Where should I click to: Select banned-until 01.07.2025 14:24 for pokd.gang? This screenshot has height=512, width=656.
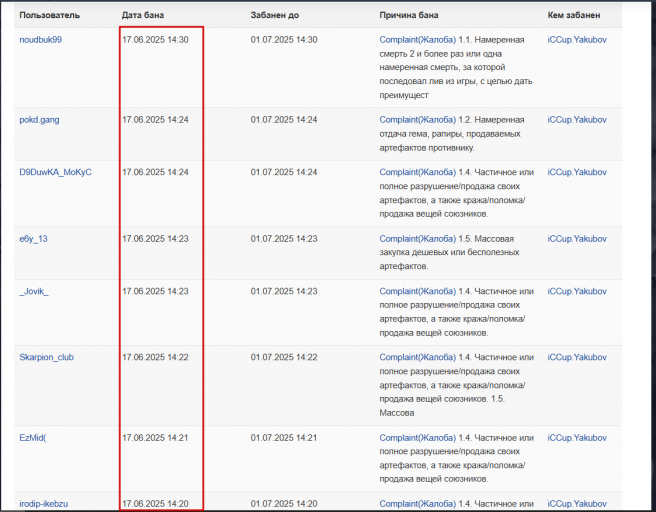click(x=284, y=120)
